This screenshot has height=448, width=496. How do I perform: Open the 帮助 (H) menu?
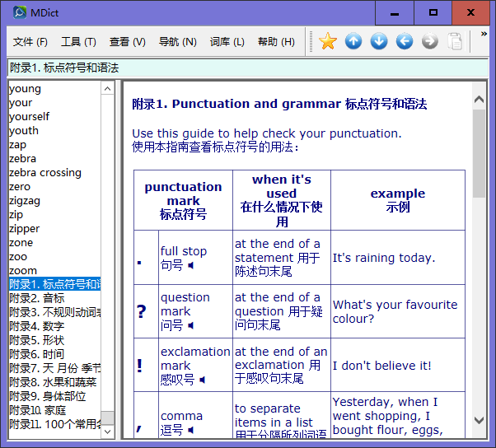click(276, 42)
